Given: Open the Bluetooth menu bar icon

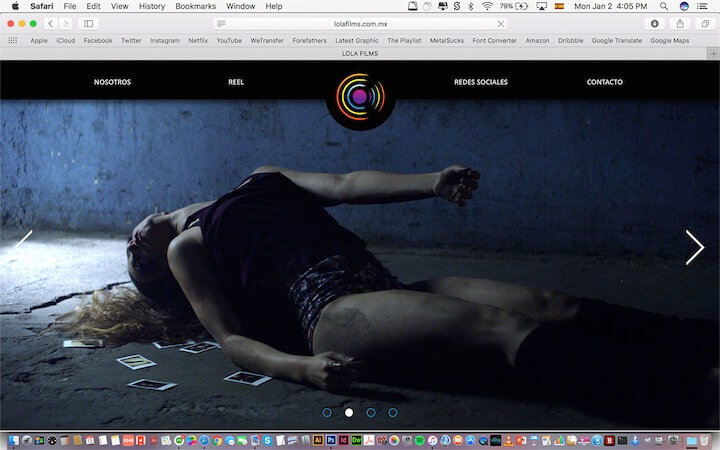Looking at the screenshot, I should pos(471,6).
